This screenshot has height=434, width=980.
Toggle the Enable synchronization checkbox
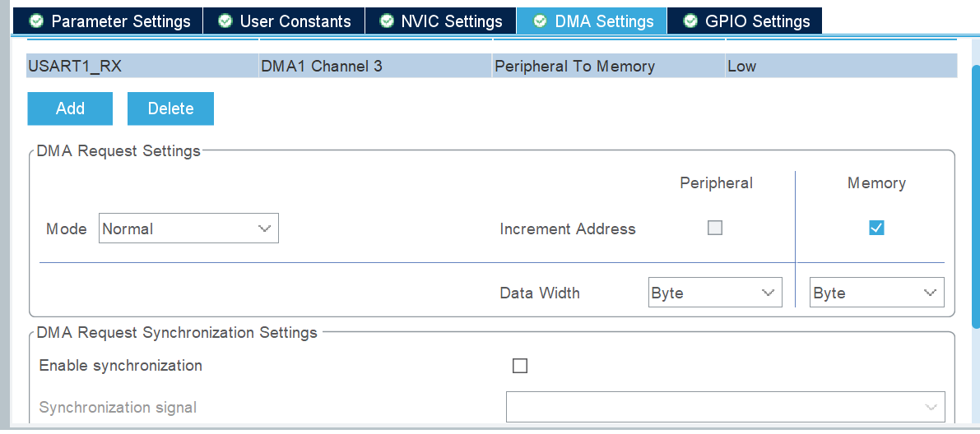coord(520,366)
